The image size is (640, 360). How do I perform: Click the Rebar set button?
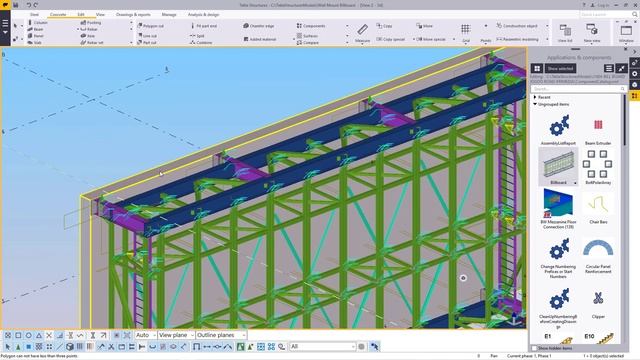[x=92, y=42]
